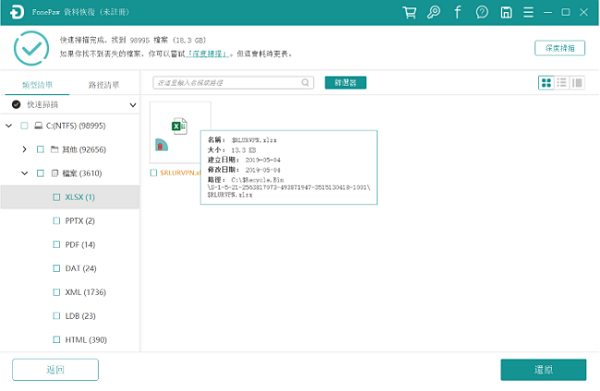Switch to the 路徑清單 tab

click(x=104, y=85)
